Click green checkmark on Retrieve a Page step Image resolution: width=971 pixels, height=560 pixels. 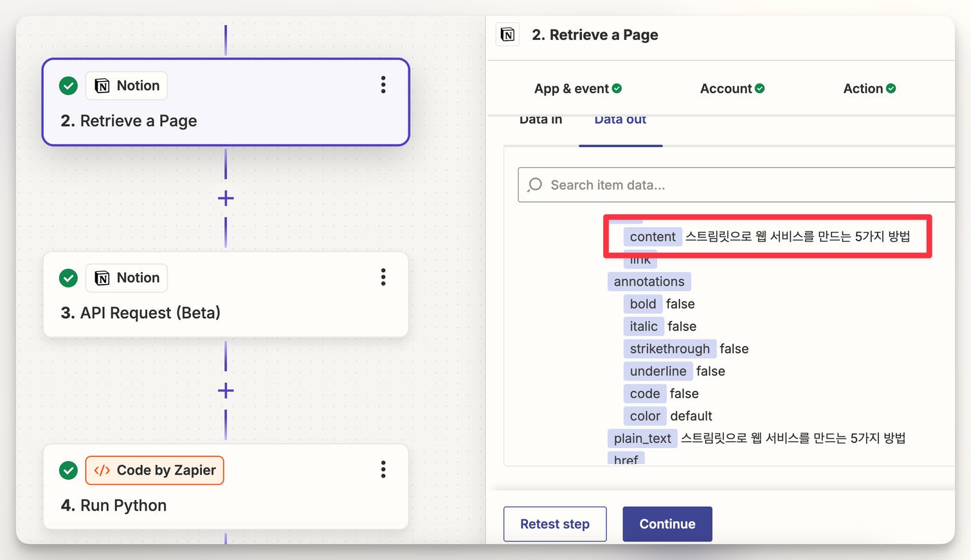[68, 86]
